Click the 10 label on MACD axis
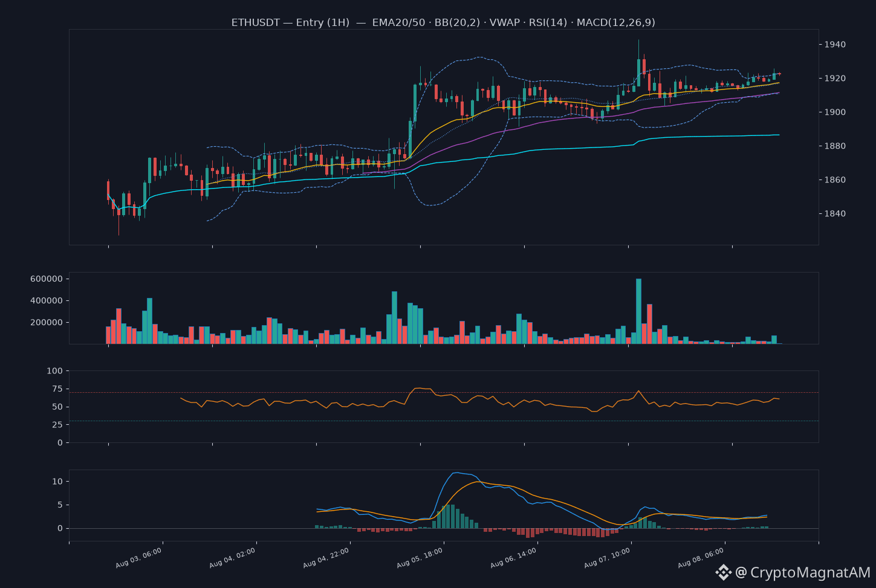 pyautogui.click(x=57, y=482)
